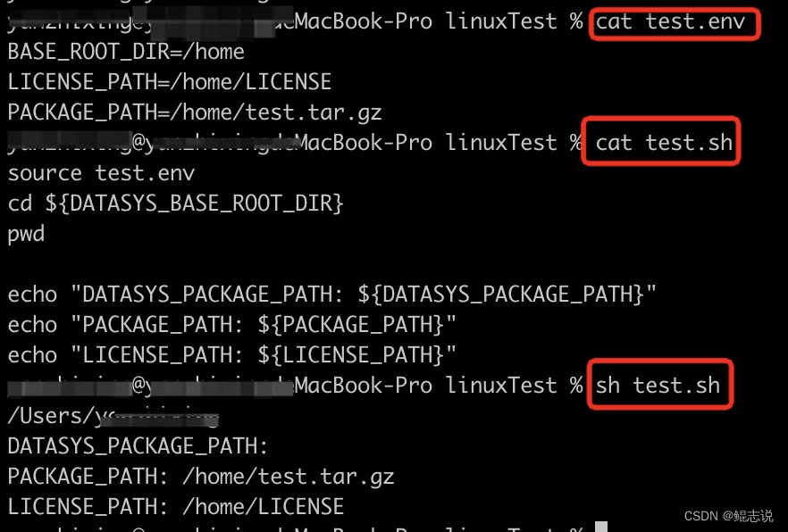The image size is (788, 532).
Task: Click the highlighted cat test.sh command
Action: [x=664, y=143]
